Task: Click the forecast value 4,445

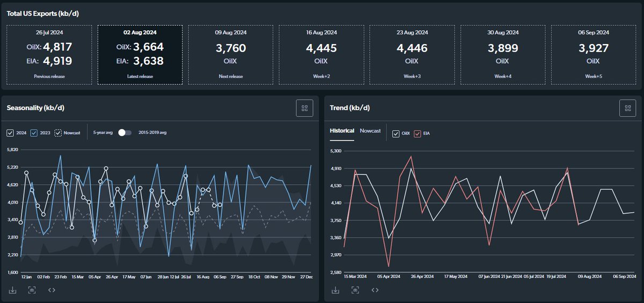Action: 321,48
